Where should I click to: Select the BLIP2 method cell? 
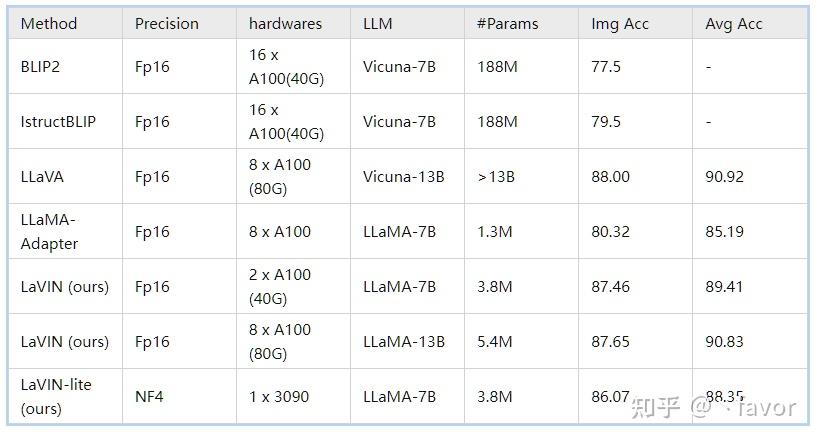click(x=44, y=67)
